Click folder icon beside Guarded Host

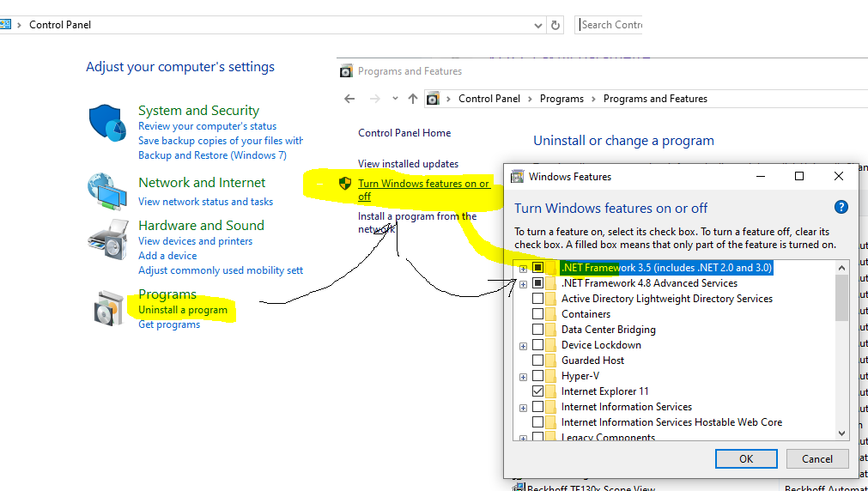tap(550, 361)
